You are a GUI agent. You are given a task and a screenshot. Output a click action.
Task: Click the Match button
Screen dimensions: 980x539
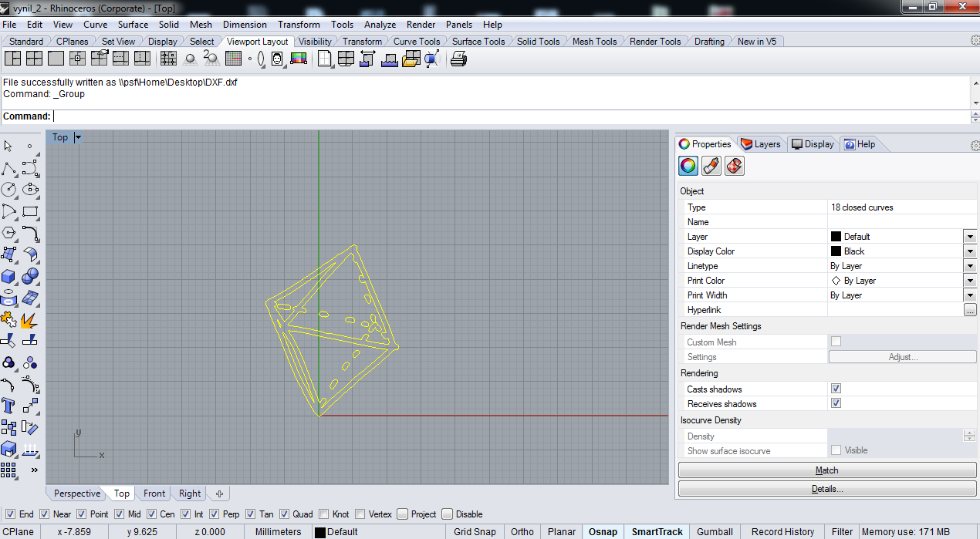(827, 470)
